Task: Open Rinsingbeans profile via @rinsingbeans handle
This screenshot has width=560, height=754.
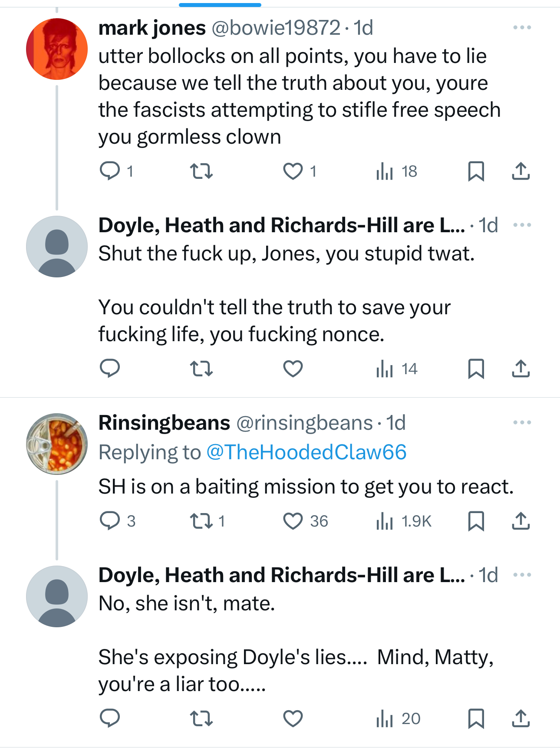Action: [304, 423]
